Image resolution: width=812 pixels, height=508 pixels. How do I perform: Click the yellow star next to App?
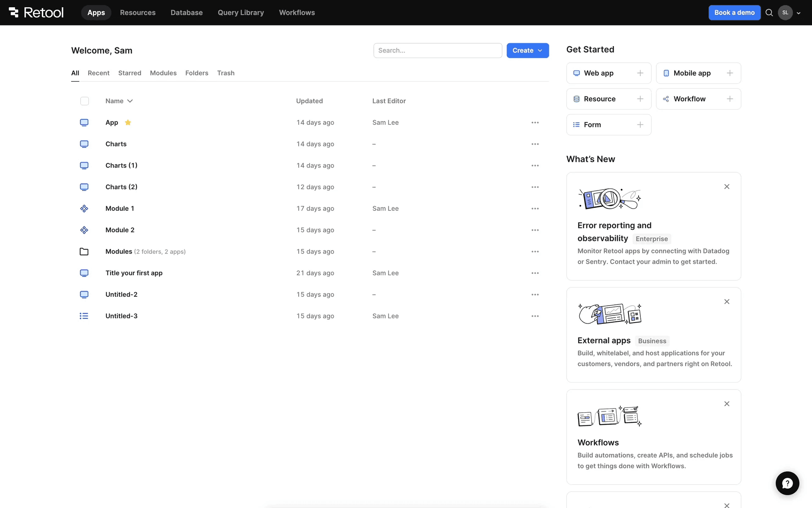(128, 122)
